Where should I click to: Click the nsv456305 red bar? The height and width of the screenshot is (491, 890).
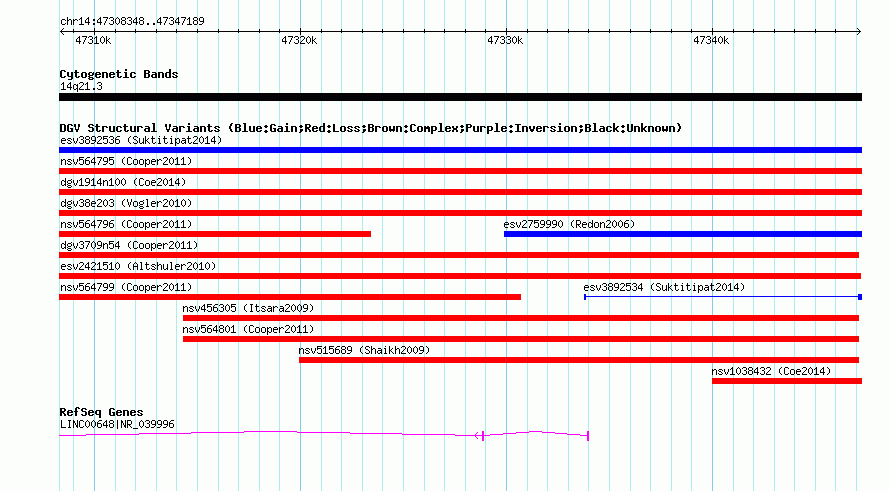pyautogui.click(x=521, y=318)
